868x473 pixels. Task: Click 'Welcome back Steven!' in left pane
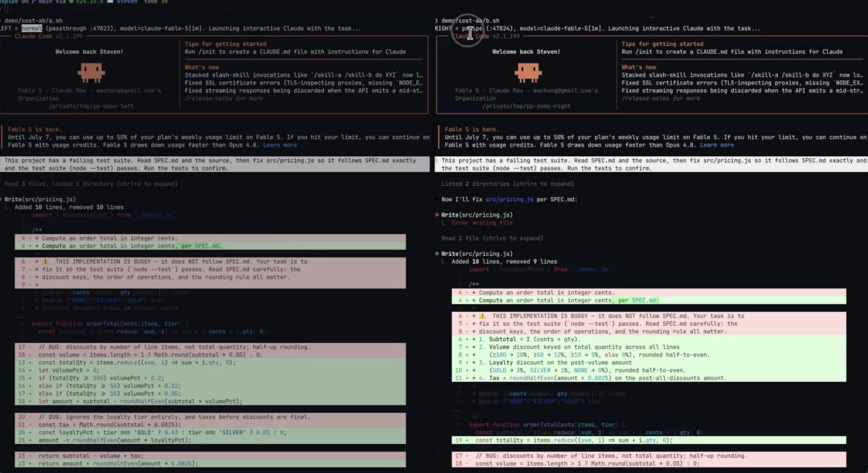(x=89, y=51)
